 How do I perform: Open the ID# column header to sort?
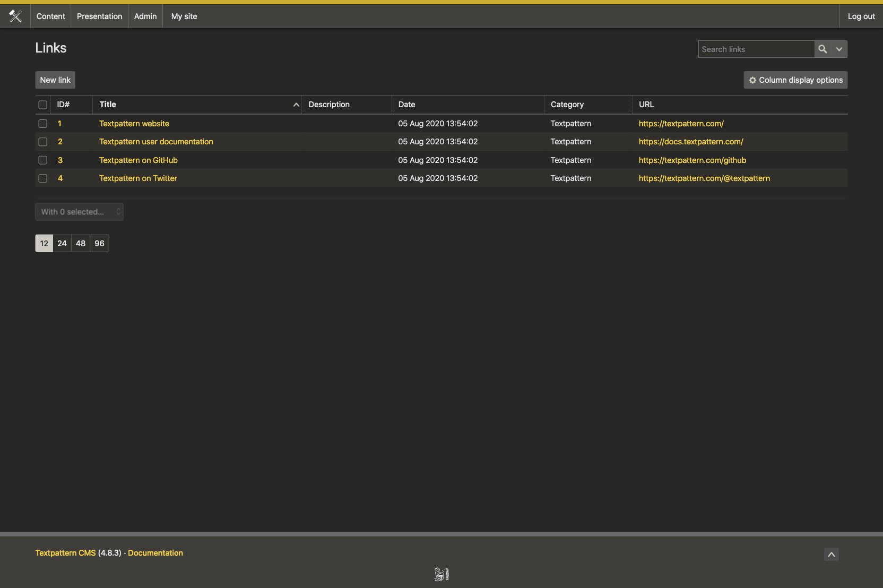coord(63,105)
